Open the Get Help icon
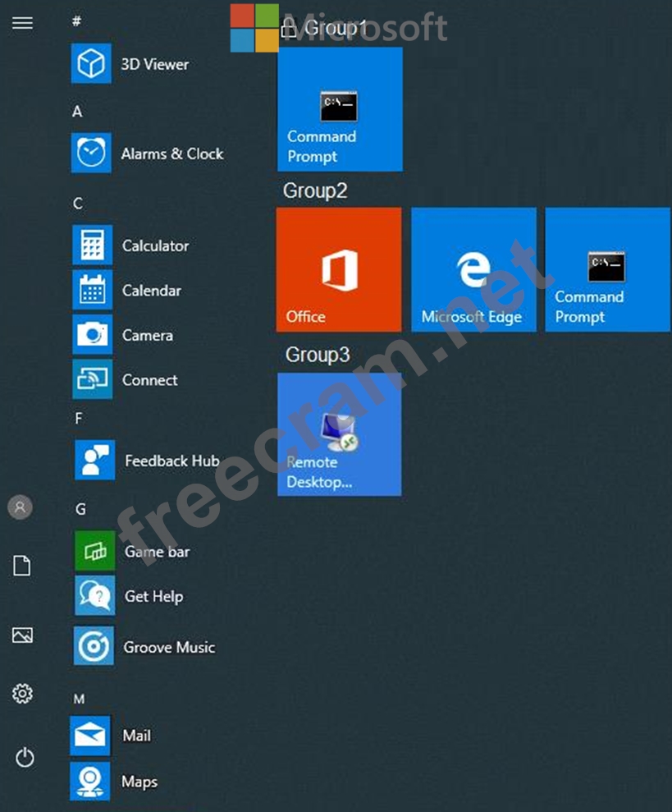The width and height of the screenshot is (672, 812). (x=94, y=595)
